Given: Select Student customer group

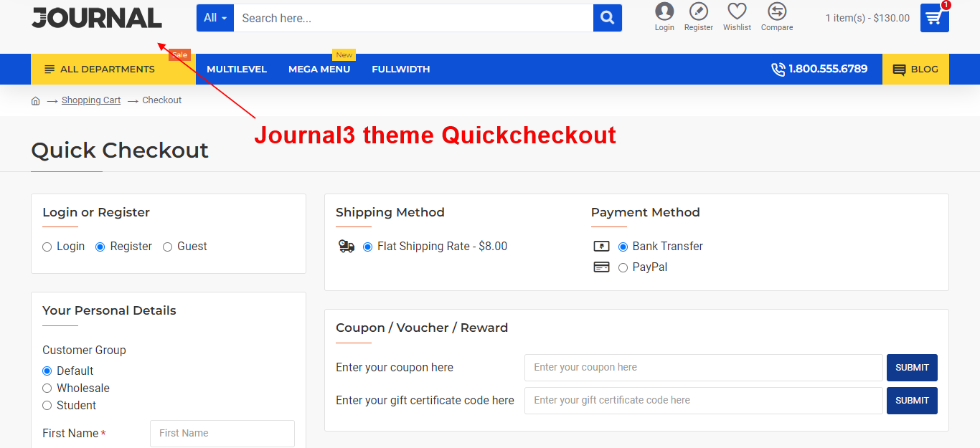Looking at the screenshot, I should (47, 406).
